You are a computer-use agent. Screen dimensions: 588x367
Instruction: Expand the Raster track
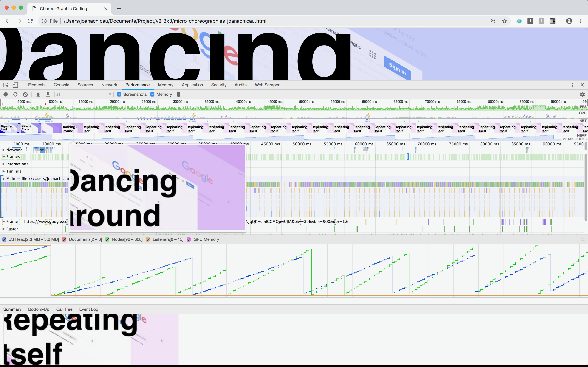[4, 229]
